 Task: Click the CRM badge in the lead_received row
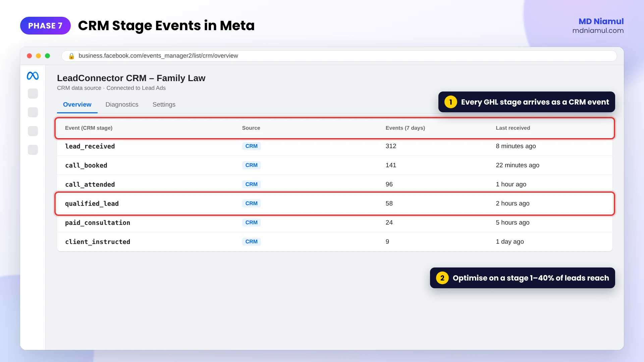[x=252, y=146]
